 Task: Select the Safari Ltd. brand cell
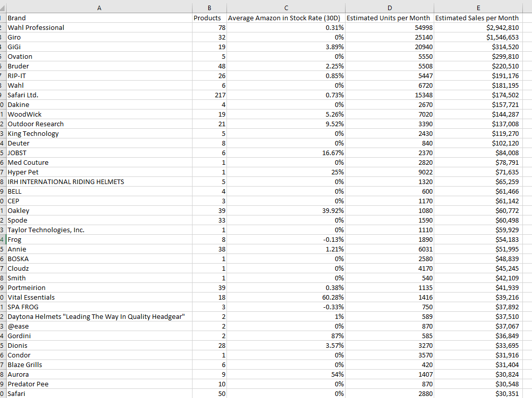pyautogui.click(x=99, y=95)
